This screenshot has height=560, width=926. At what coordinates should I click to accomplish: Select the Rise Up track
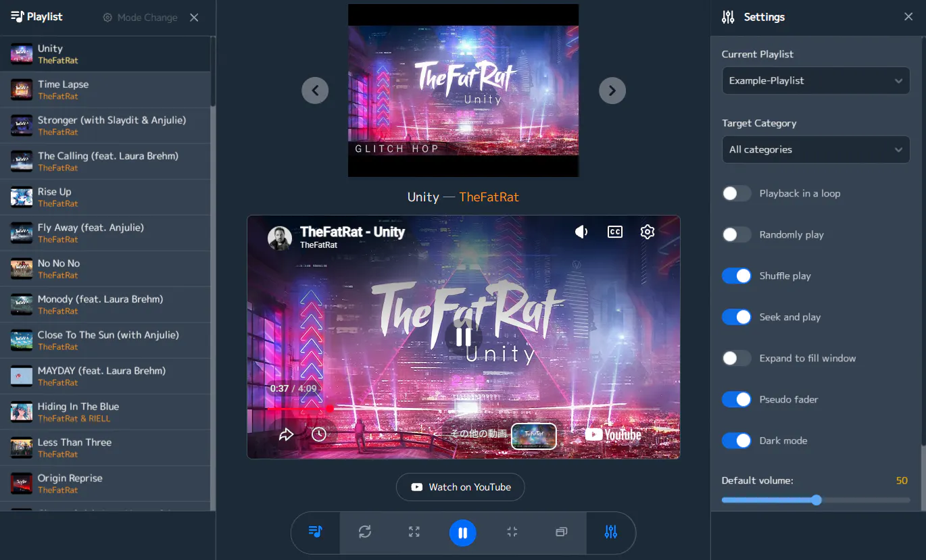click(x=105, y=197)
